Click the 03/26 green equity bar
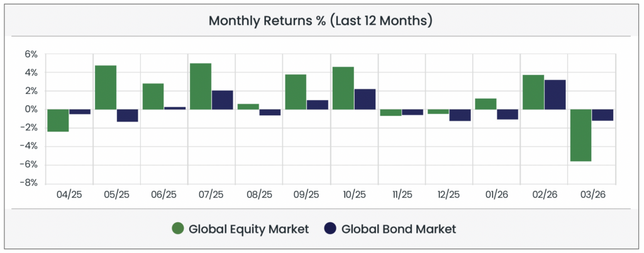 [x=580, y=135]
